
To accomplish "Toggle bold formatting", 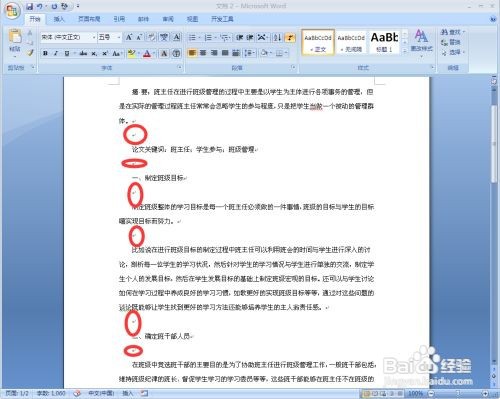I will point(45,53).
